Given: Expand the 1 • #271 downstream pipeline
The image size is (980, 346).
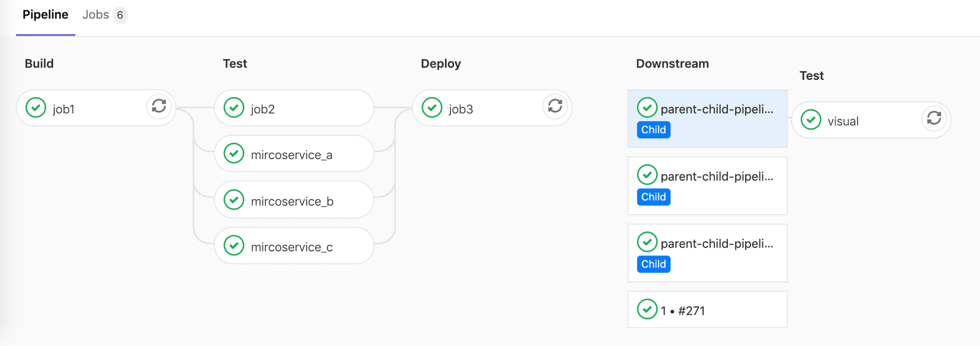Looking at the screenshot, I should (707, 310).
